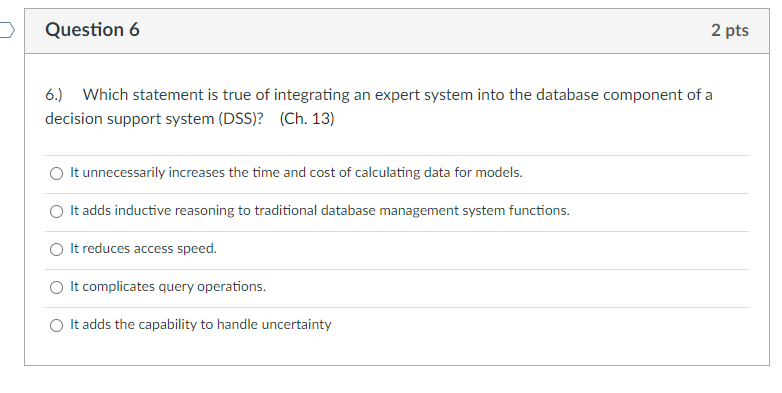Click the '(Ch. 13)' chapter reference
Screen dimensions: 782x393
(x=307, y=119)
